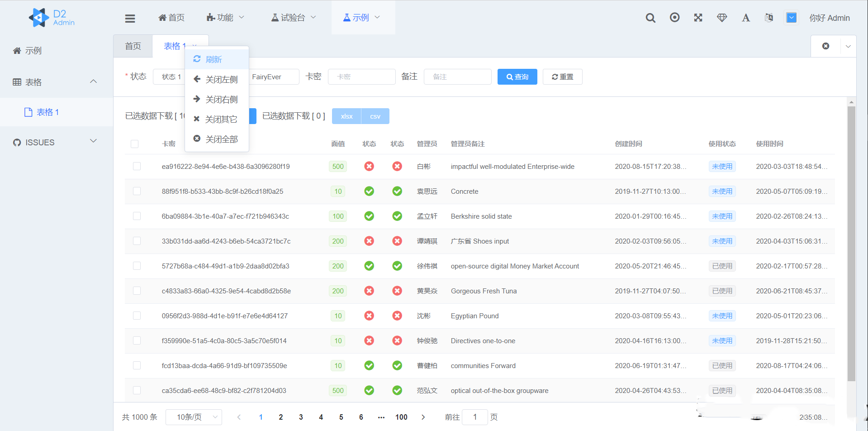868x431 pixels.
Task: Open the 你好 Admin user menu
Action: [830, 18]
